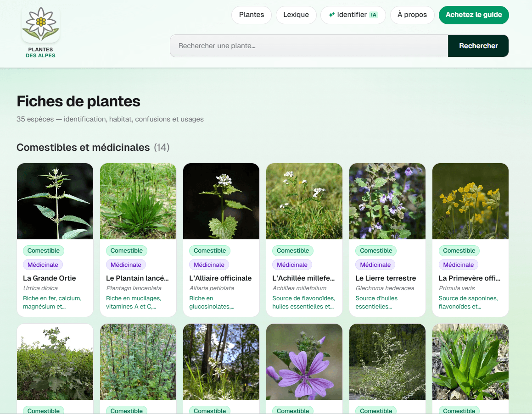Image resolution: width=532 pixels, height=414 pixels.
Task: Open the Lierre terrestre photo
Action: tap(387, 201)
